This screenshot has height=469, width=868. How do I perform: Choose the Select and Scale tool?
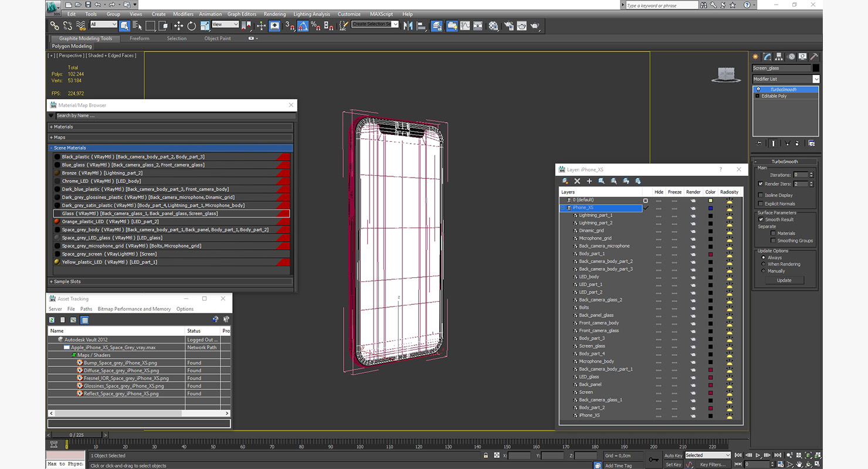point(205,26)
